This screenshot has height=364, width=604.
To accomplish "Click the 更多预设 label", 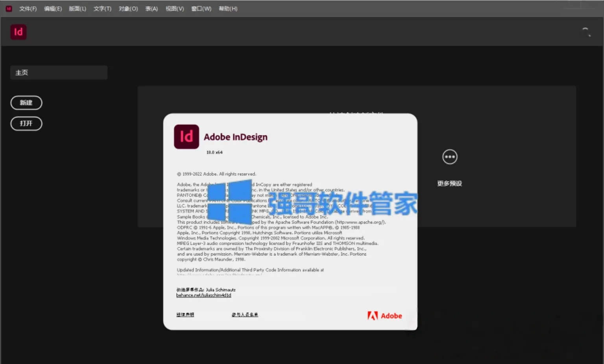I will 450,183.
